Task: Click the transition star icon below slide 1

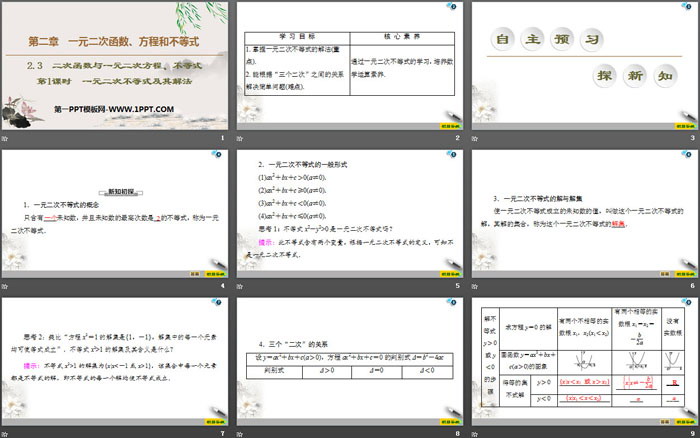Action: pos(6,138)
